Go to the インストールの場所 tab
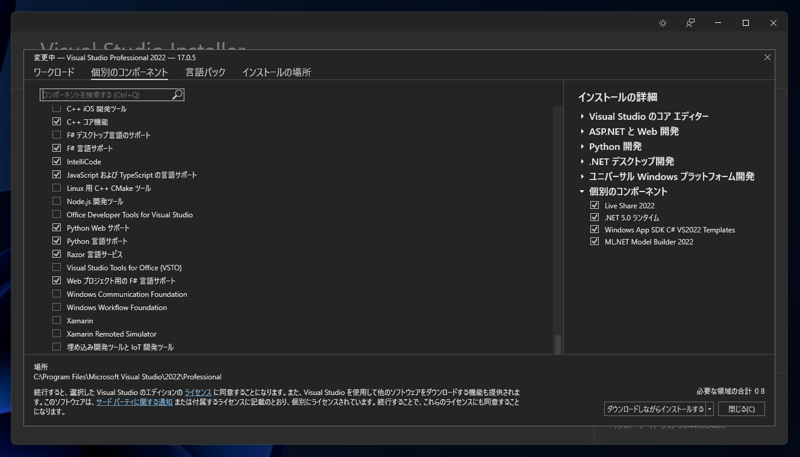The width and height of the screenshot is (800, 457). click(277, 72)
